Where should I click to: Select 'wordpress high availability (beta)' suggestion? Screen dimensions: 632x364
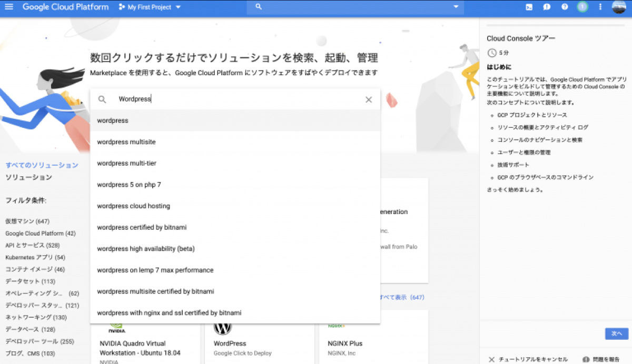point(235,248)
